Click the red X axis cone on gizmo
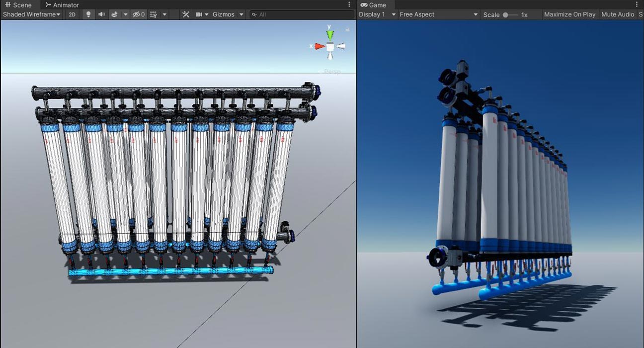Viewport: 644px width, 348px height. 319,46
